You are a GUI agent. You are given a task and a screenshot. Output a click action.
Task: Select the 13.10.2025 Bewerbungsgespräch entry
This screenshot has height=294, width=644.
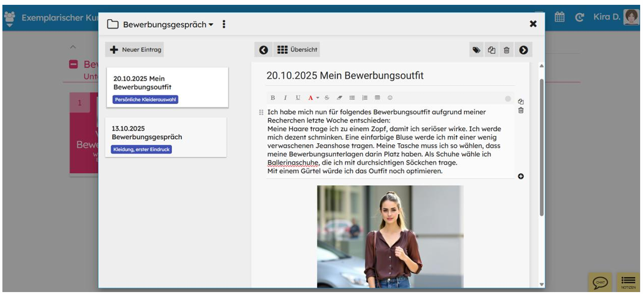(x=165, y=137)
